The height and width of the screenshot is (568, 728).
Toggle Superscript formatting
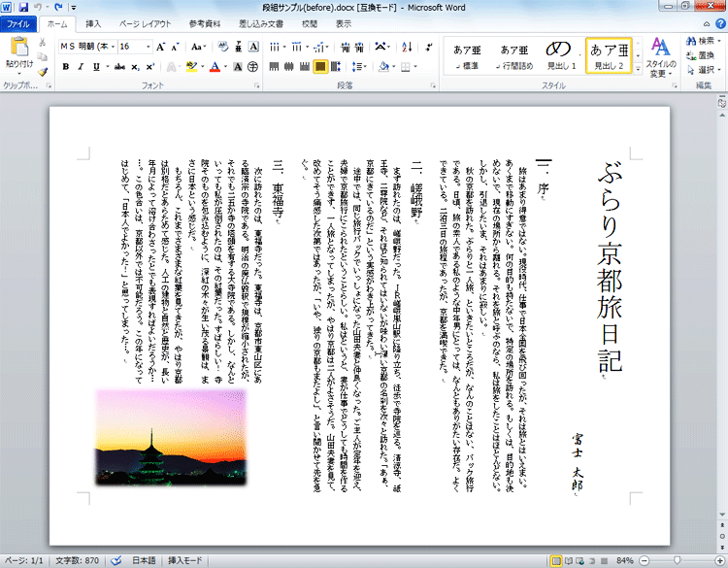(149, 67)
